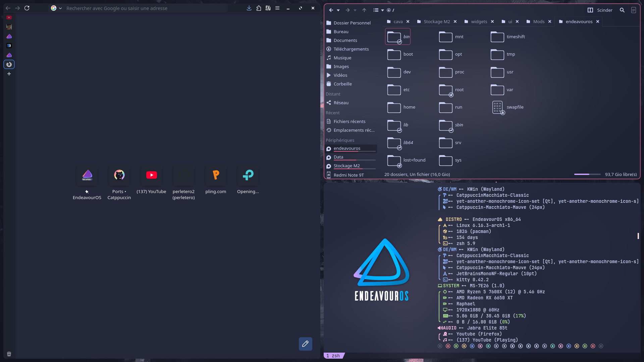The height and width of the screenshot is (362, 644).
Task: Toggle the Scinder split view
Action: coord(600,10)
